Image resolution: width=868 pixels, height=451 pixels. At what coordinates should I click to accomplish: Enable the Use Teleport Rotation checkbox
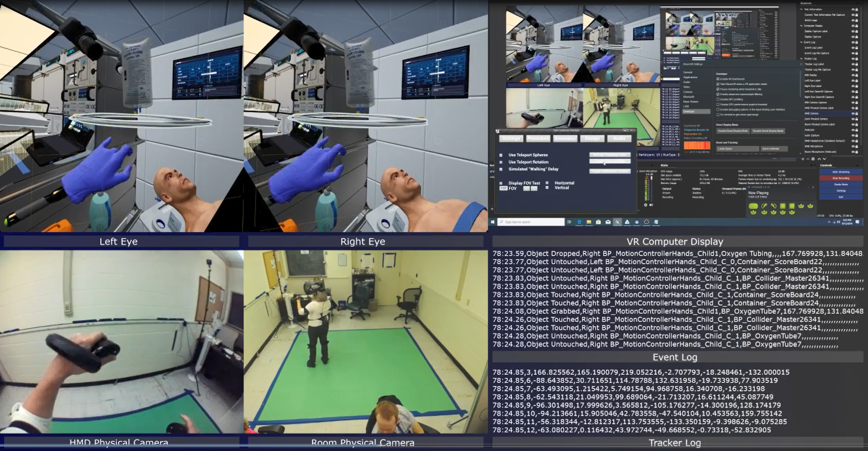click(x=501, y=162)
